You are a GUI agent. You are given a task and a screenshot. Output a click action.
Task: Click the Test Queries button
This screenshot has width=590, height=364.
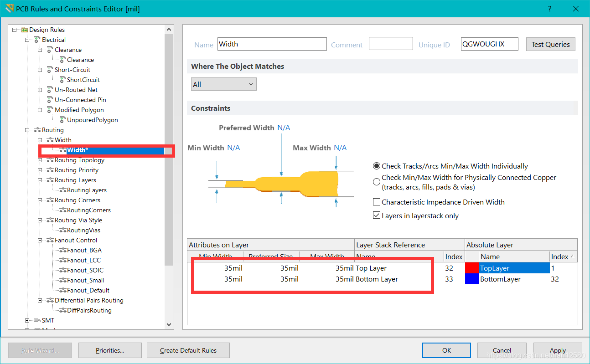[x=550, y=44]
